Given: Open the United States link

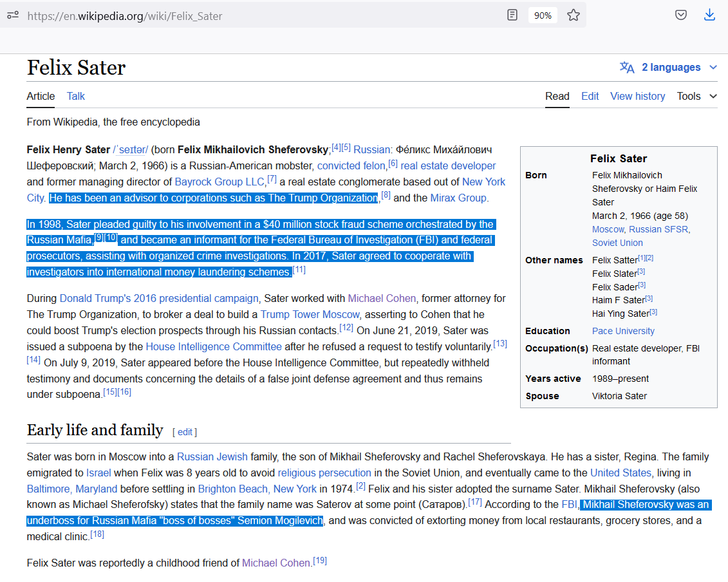Looking at the screenshot, I should [621, 473].
